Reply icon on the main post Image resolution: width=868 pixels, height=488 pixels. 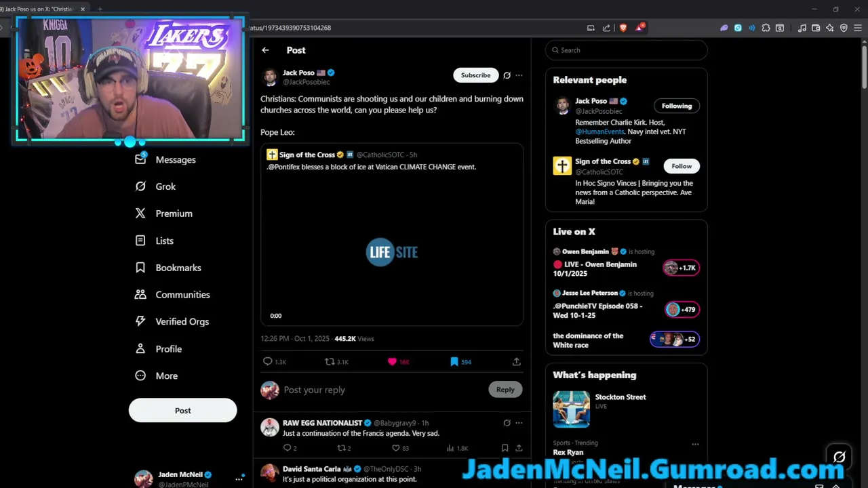pyautogui.click(x=267, y=362)
